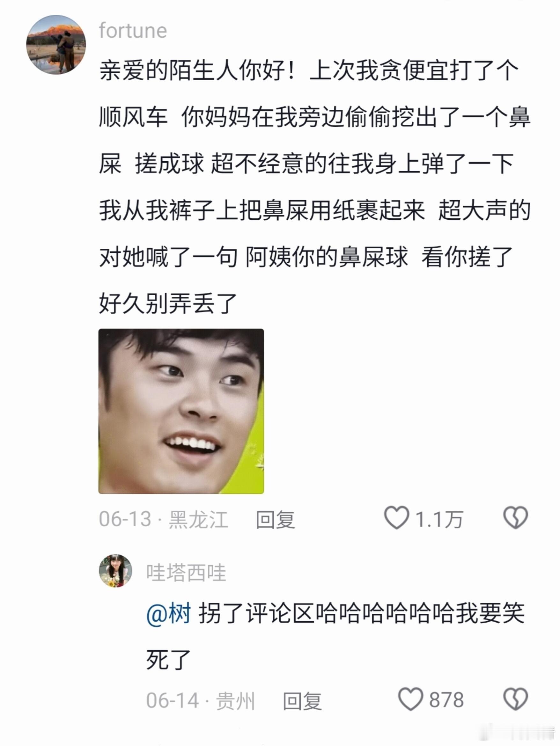The width and height of the screenshot is (560, 746).
Task: Click the reply's trailing text 死了
Action: 168,660
